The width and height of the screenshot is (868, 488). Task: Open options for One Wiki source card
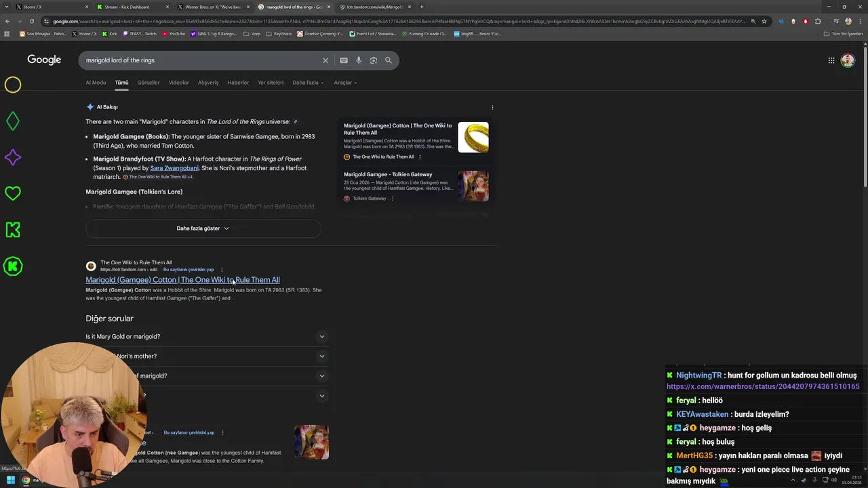pos(420,157)
